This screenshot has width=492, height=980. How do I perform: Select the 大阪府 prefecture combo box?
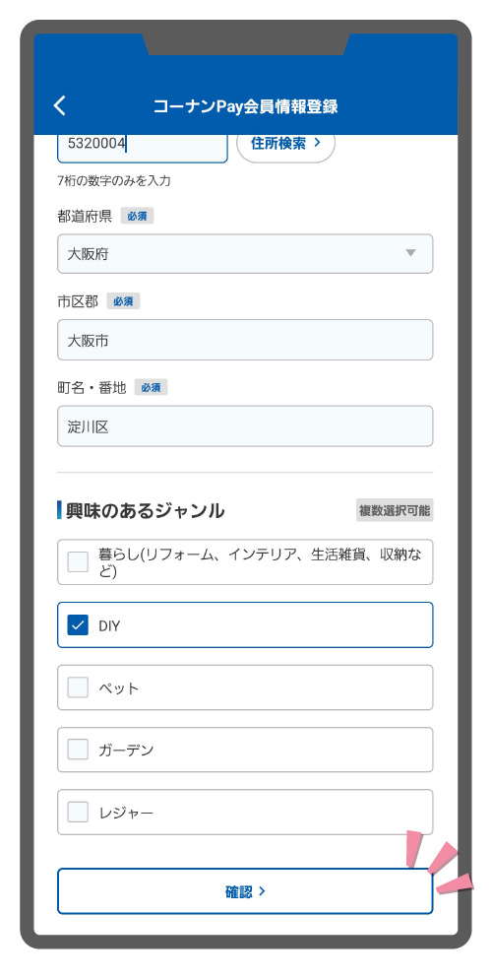pos(245,254)
